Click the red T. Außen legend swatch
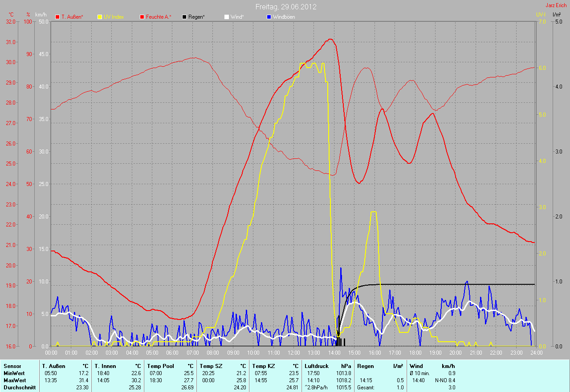 coord(57,17)
